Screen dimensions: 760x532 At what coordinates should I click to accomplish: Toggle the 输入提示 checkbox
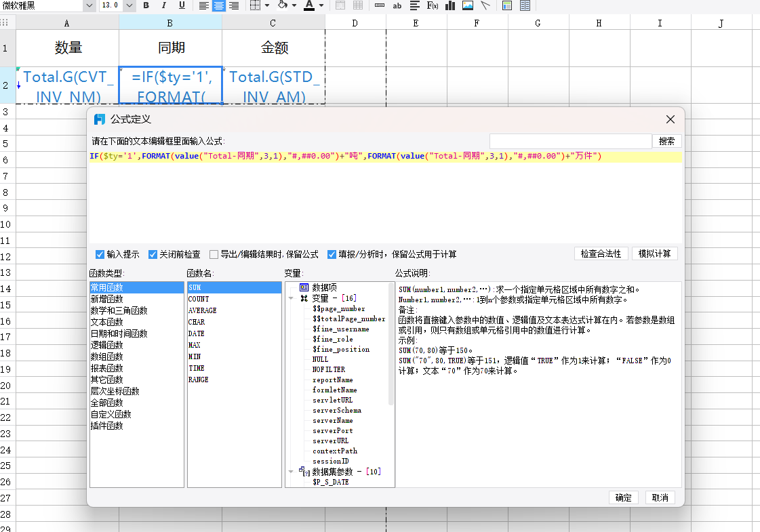100,254
